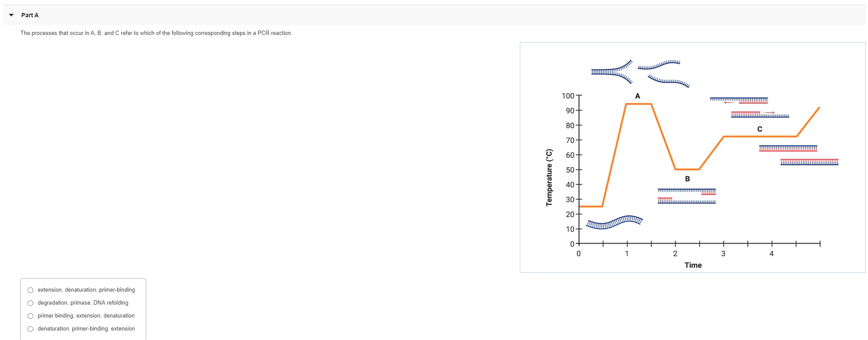Click the unzipping DNA fork illustration above the graph
Screen dimensions: 868x340
coord(612,72)
